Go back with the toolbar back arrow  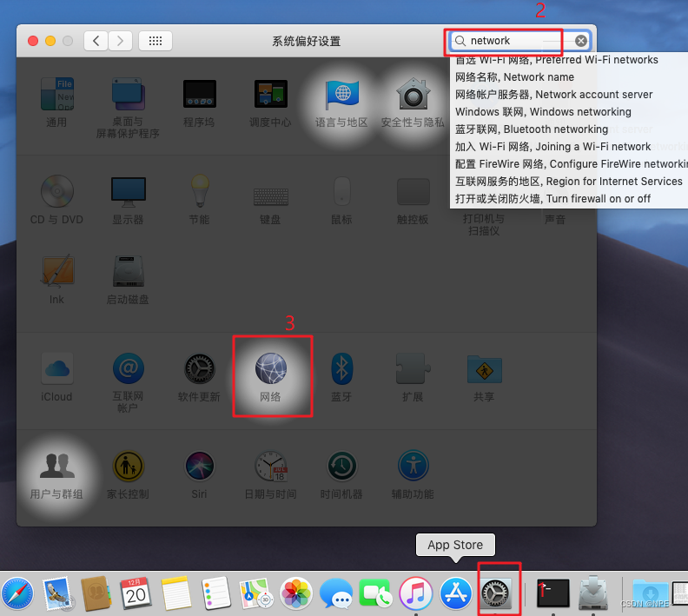coord(96,41)
